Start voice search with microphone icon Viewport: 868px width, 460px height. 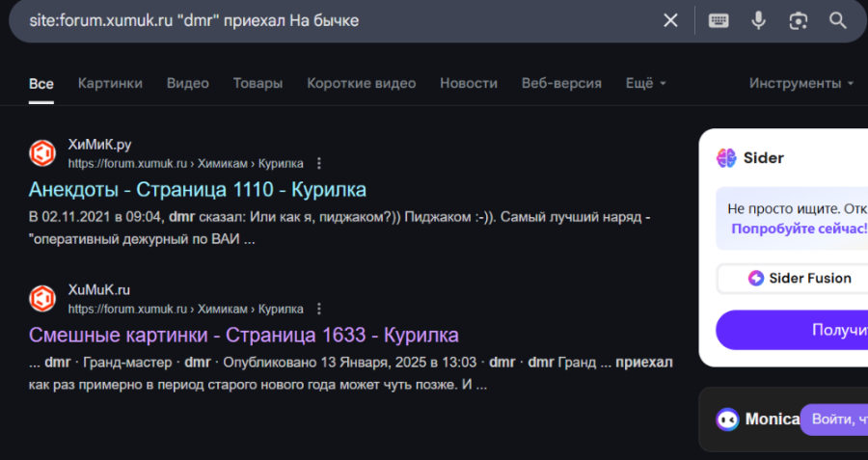[x=758, y=20]
